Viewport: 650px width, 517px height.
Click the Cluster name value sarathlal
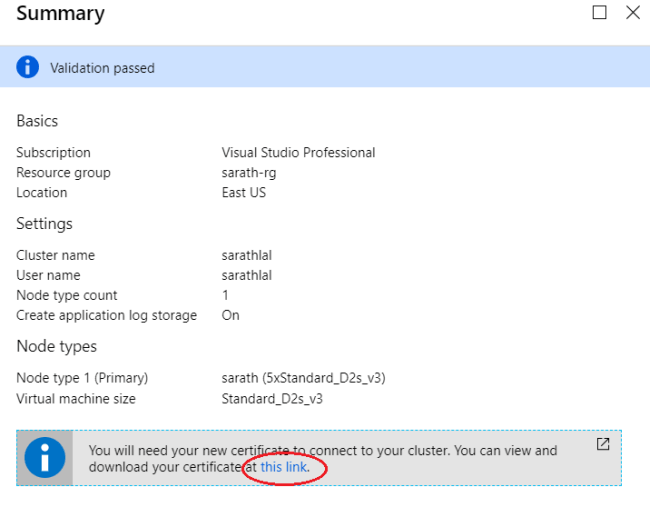(247, 255)
